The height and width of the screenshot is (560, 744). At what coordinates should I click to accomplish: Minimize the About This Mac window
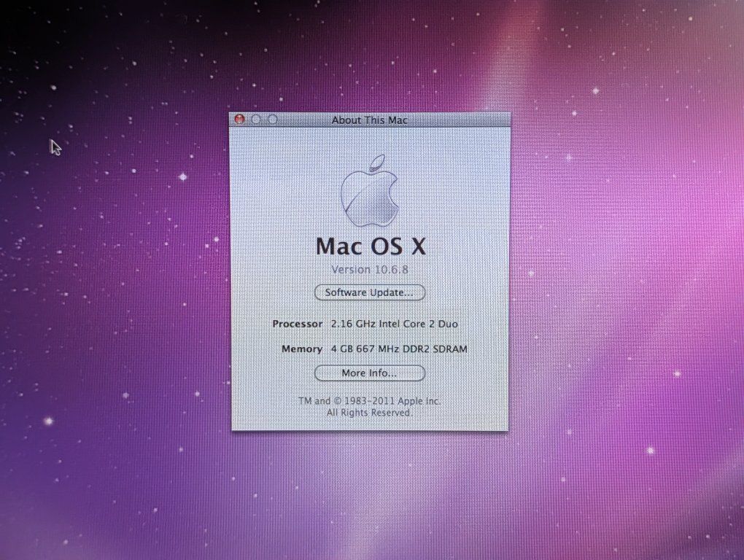pyautogui.click(x=256, y=120)
